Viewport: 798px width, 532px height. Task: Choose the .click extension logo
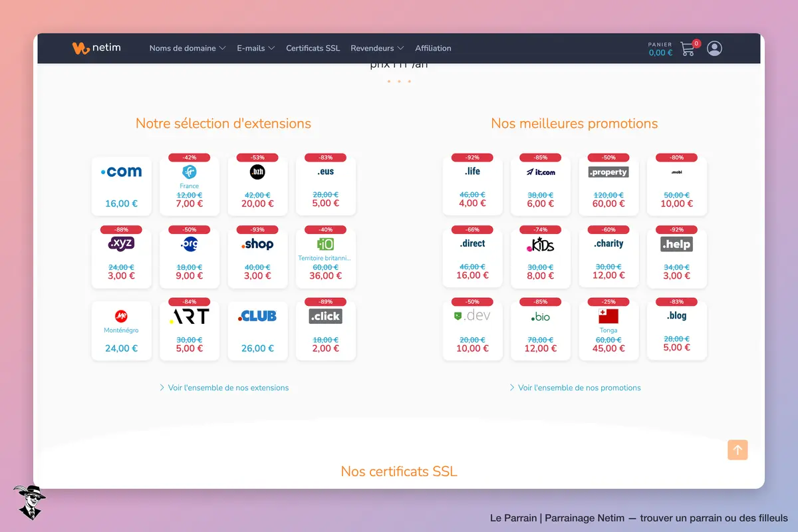[x=326, y=317]
